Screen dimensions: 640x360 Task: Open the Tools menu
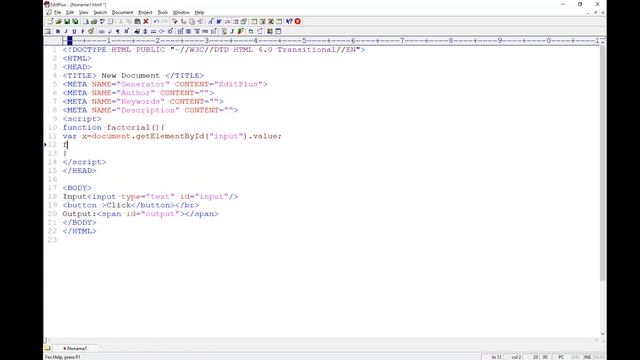pyautogui.click(x=162, y=12)
